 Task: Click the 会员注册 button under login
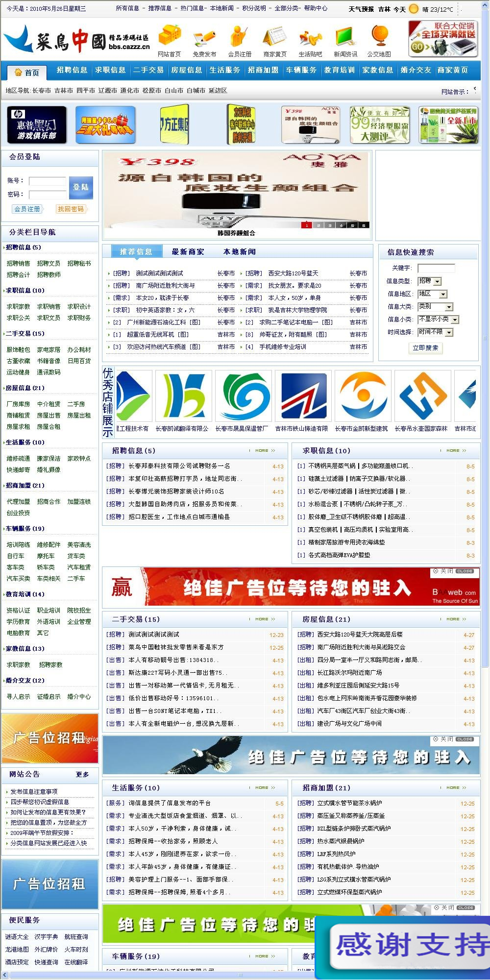point(28,209)
